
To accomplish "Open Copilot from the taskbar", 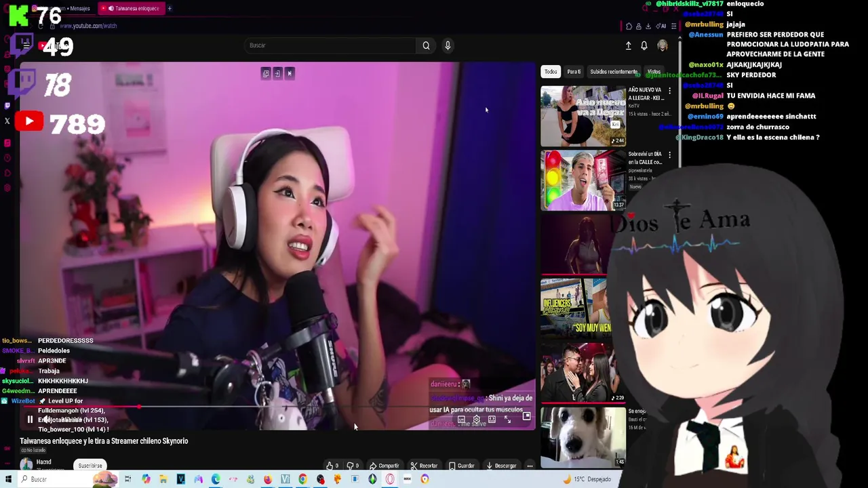I will coord(146,479).
